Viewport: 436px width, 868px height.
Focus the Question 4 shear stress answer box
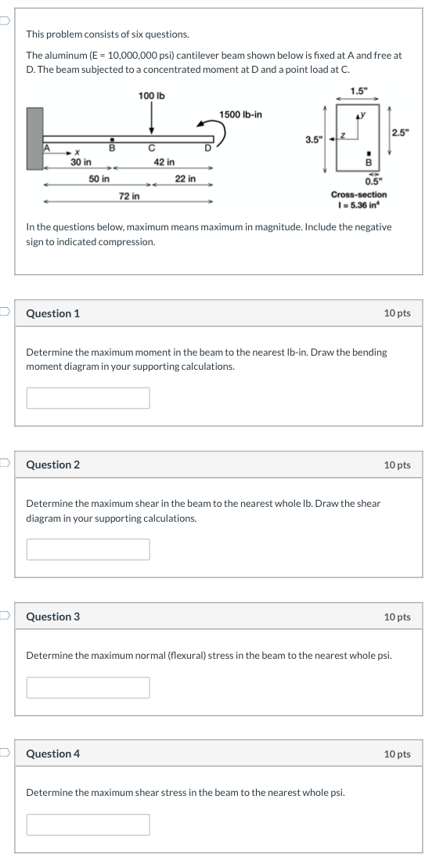click(x=88, y=824)
